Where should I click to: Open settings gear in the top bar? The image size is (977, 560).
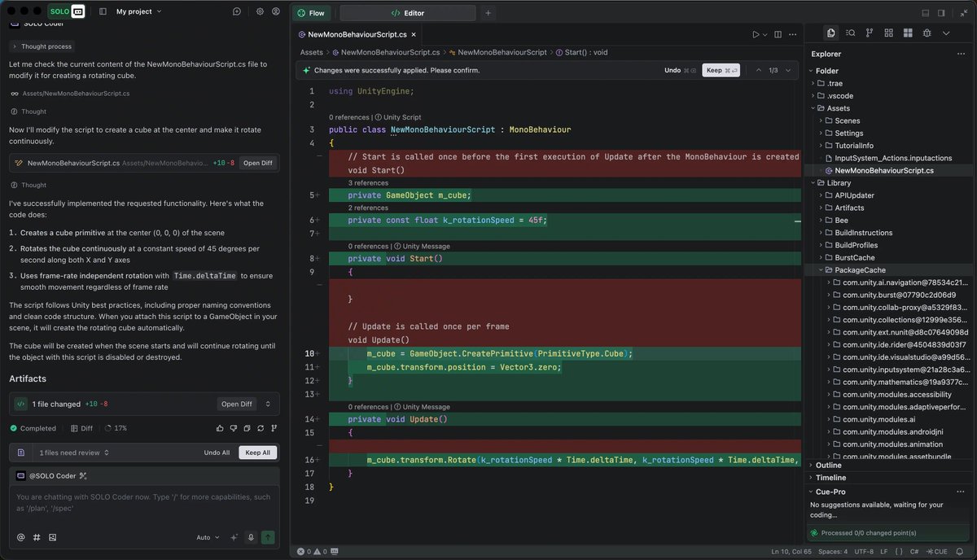[260, 11]
